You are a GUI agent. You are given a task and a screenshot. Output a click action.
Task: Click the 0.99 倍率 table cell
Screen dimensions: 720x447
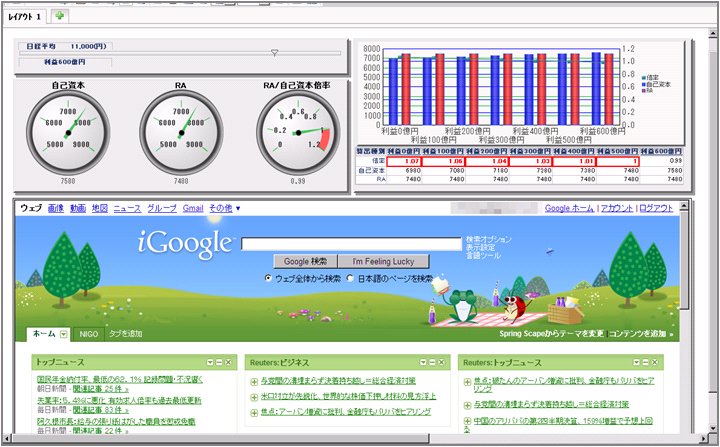click(662, 161)
